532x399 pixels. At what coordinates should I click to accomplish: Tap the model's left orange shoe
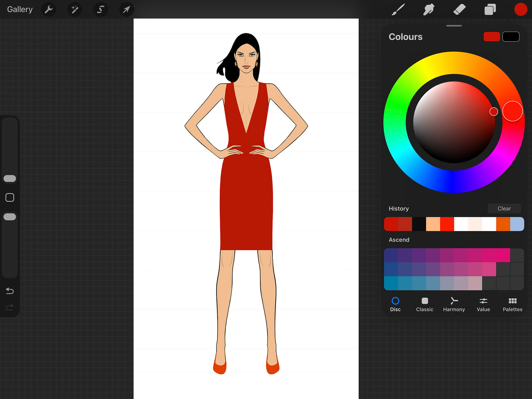pyautogui.click(x=272, y=365)
